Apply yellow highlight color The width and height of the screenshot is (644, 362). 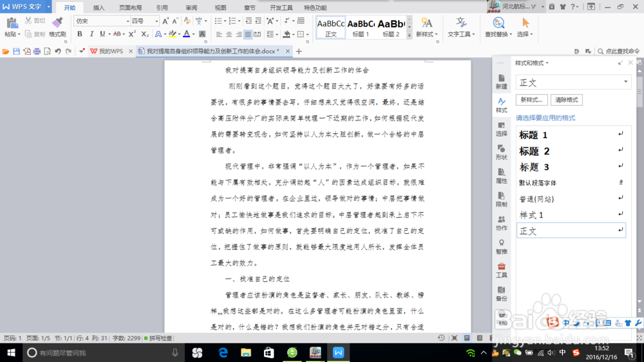(173, 35)
